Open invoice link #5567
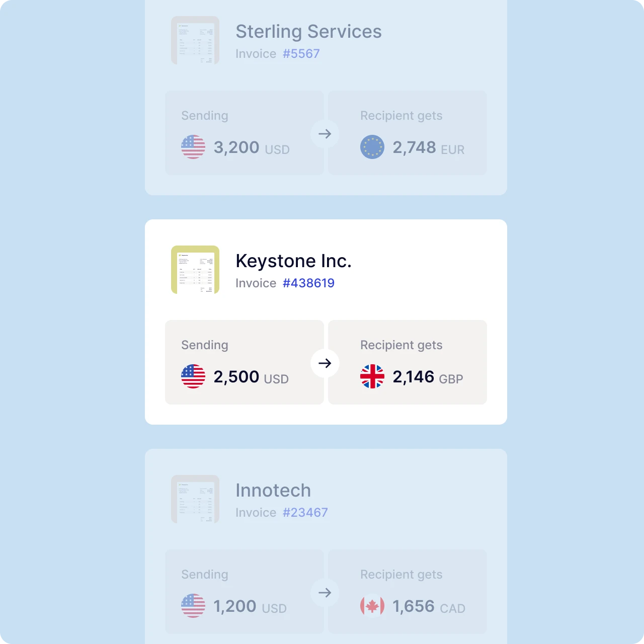Viewport: 644px width, 644px height. click(301, 54)
